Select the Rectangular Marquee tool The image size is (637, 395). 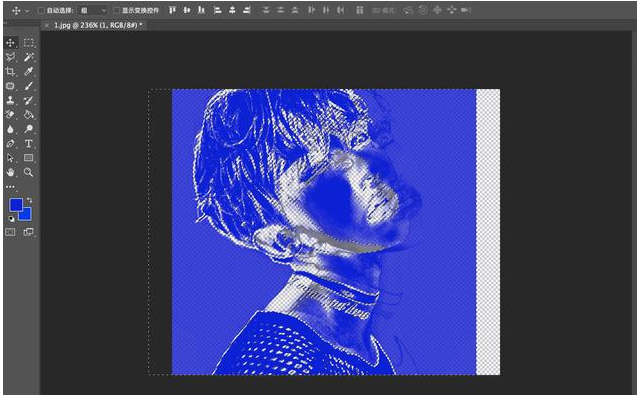[x=28, y=43]
